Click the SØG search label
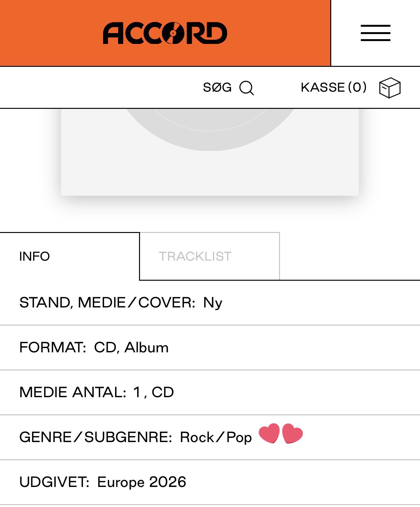Image resolution: width=420 pixels, height=507 pixels. [x=217, y=88]
